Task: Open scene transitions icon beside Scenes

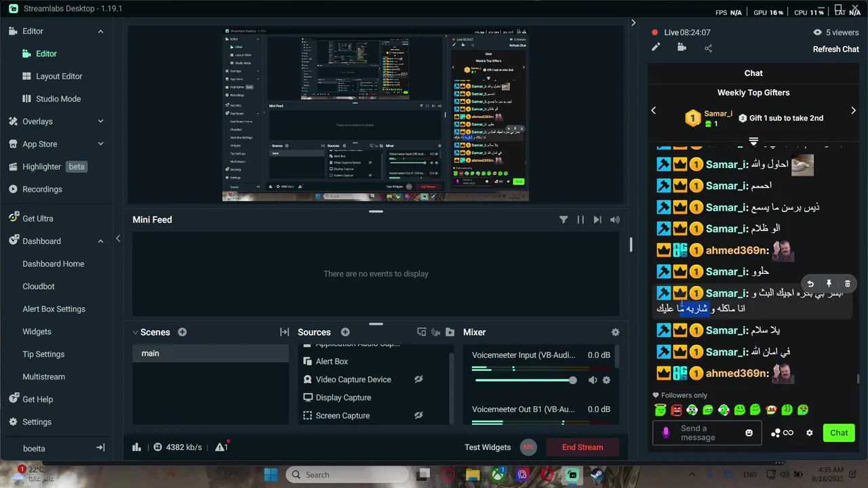Action: click(284, 332)
